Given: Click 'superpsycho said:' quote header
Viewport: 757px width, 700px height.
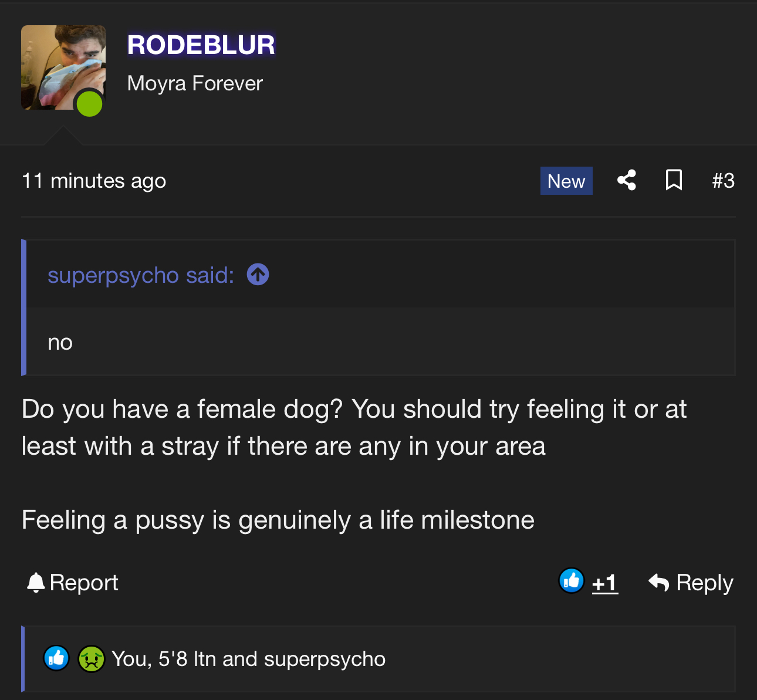Looking at the screenshot, I should [x=141, y=275].
